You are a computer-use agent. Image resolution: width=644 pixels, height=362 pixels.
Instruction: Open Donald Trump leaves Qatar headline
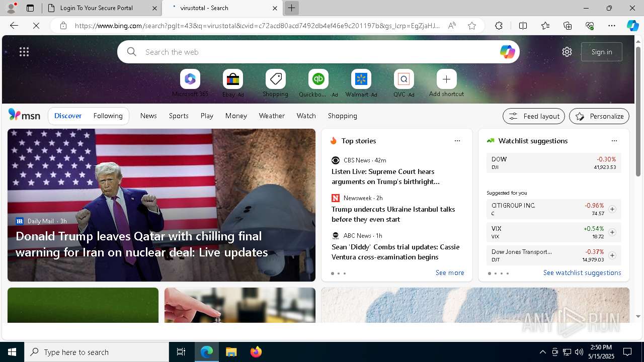coord(142,244)
